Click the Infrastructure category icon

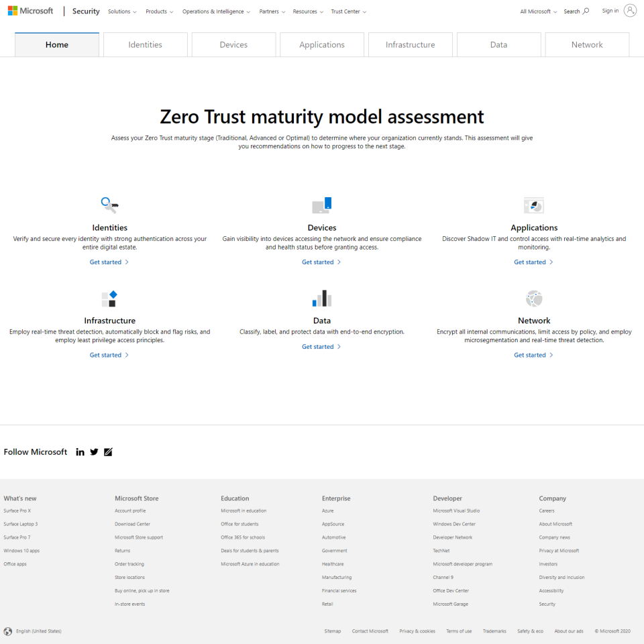[x=109, y=299]
